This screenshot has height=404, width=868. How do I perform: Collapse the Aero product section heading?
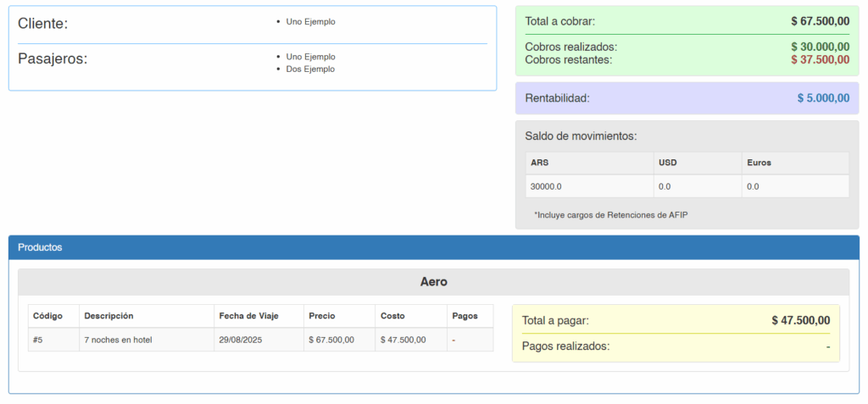tap(433, 282)
